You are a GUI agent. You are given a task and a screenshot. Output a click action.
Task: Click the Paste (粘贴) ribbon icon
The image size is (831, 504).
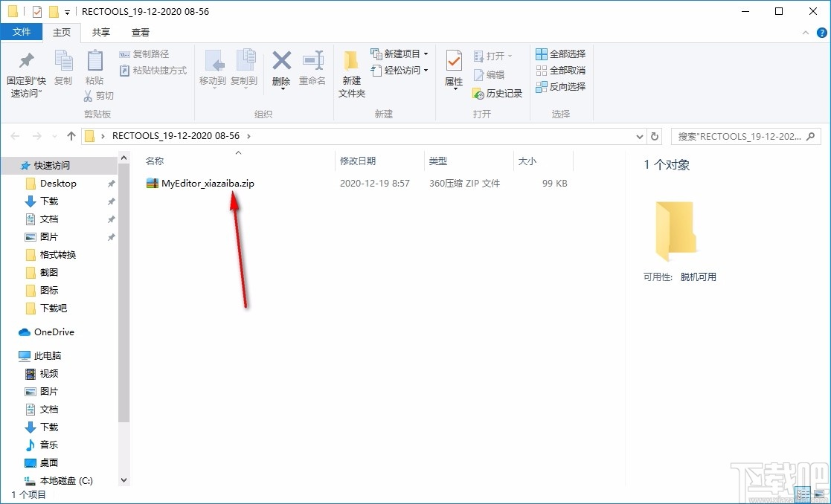click(94, 60)
